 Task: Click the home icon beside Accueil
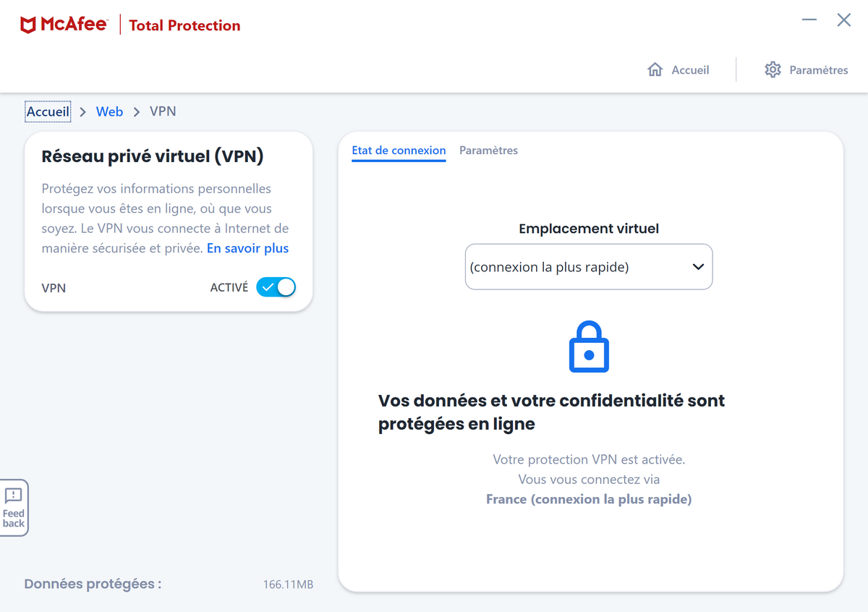pos(655,70)
